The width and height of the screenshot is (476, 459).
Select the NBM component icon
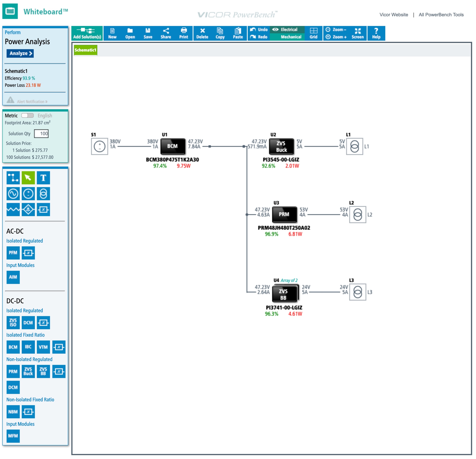pos(13,412)
